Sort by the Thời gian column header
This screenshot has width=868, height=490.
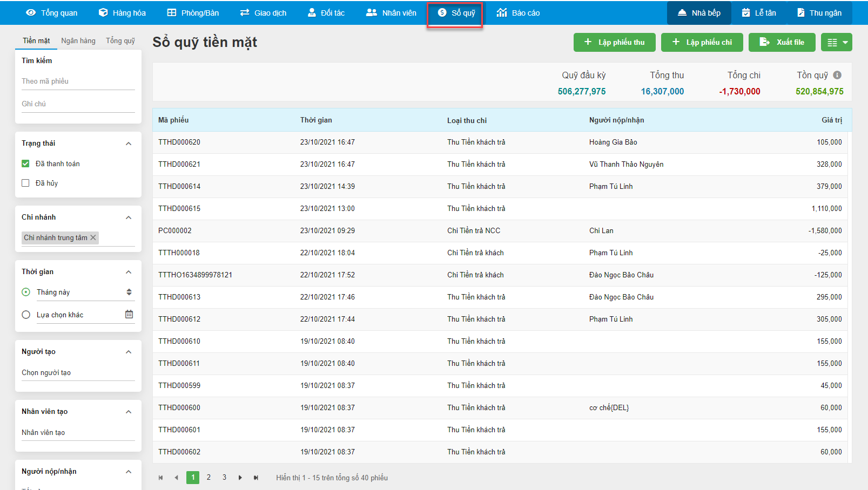[316, 120]
